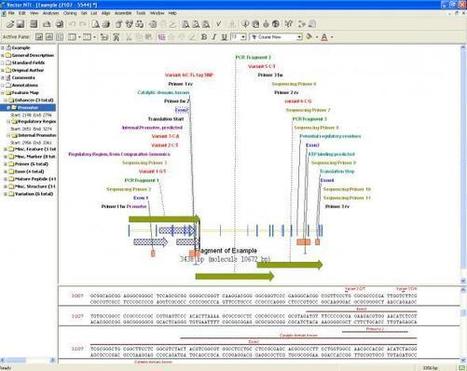The height and width of the screenshot is (371, 467).
Task: Toggle Underline text formatting
Action: click(224, 37)
